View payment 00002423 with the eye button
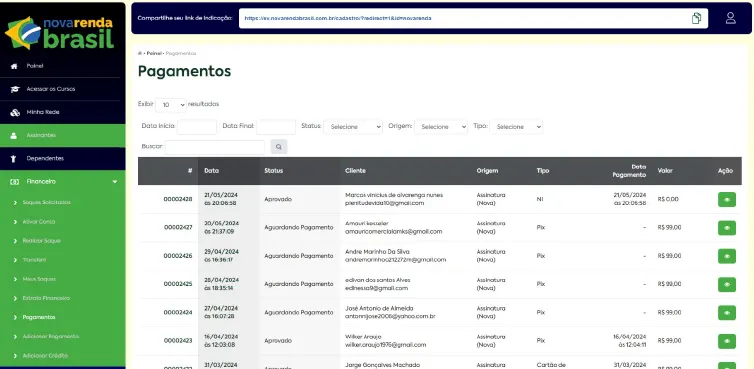This screenshot has width=754, height=369. coord(727,341)
